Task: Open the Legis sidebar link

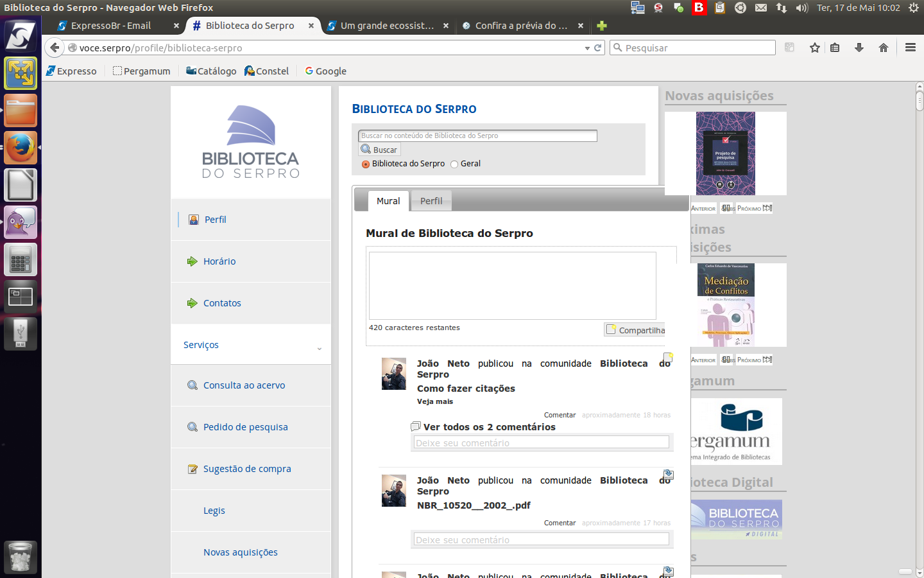Action: point(214,511)
